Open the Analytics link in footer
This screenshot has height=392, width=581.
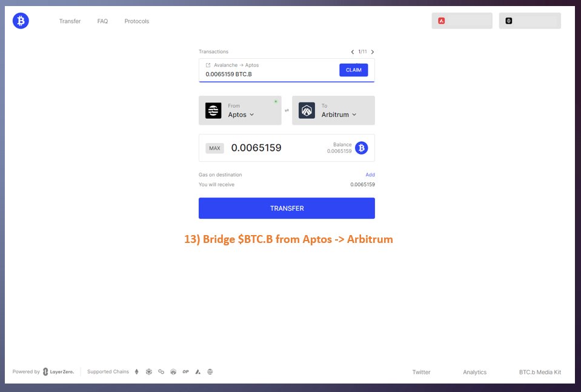coord(474,372)
